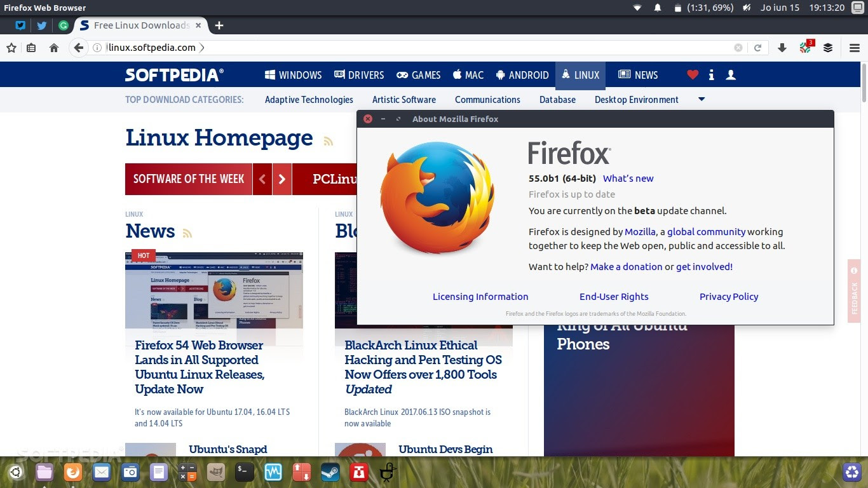The width and height of the screenshot is (868, 488).
Task: Expand the download categories dropdown arrow
Action: [x=702, y=99]
